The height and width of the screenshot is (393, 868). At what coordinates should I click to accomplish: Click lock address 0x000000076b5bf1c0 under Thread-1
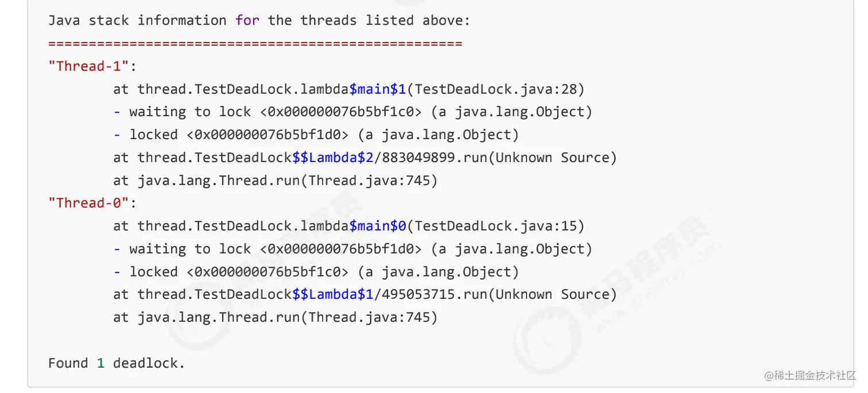tap(341, 111)
